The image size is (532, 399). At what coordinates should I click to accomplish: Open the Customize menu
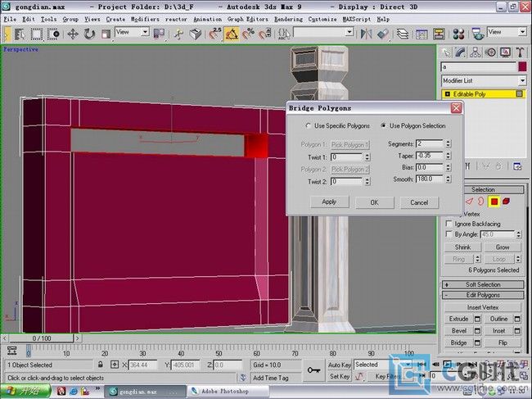click(x=322, y=20)
